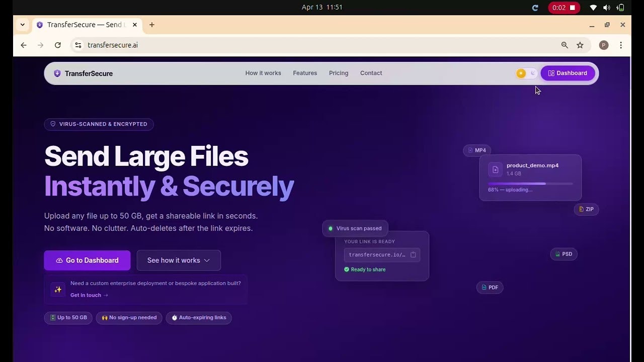Click the Virus-Scanned & Encrypted shield badge
This screenshot has height=362, width=644.
99,124
